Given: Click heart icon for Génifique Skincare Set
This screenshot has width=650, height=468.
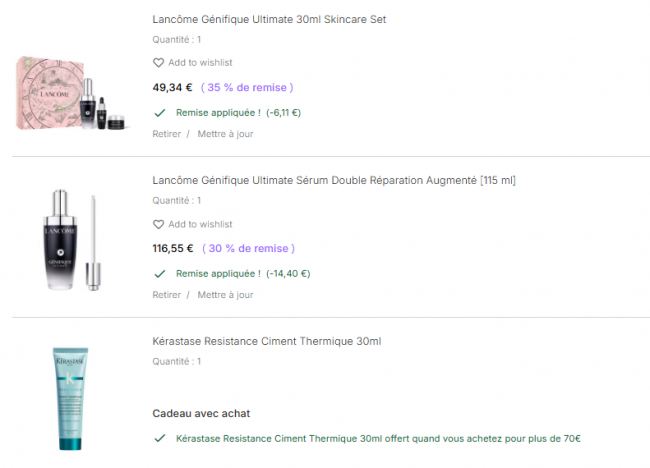Looking at the screenshot, I should tap(158, 63).
